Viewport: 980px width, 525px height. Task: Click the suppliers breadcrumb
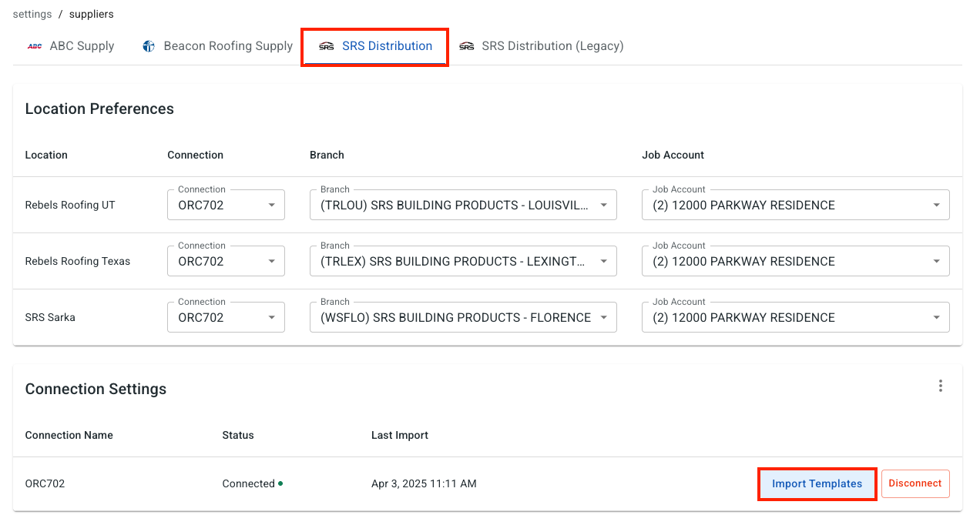[91, 14]
